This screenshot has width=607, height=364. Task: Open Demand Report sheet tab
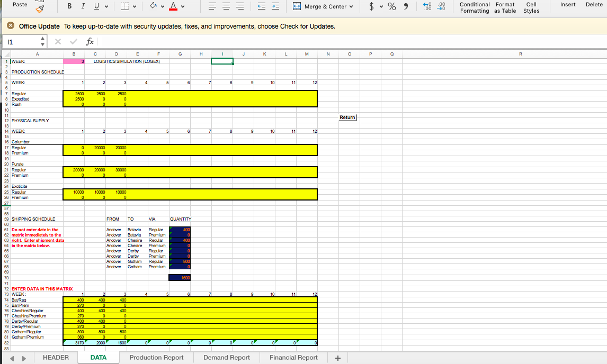[x=227, y=358]
